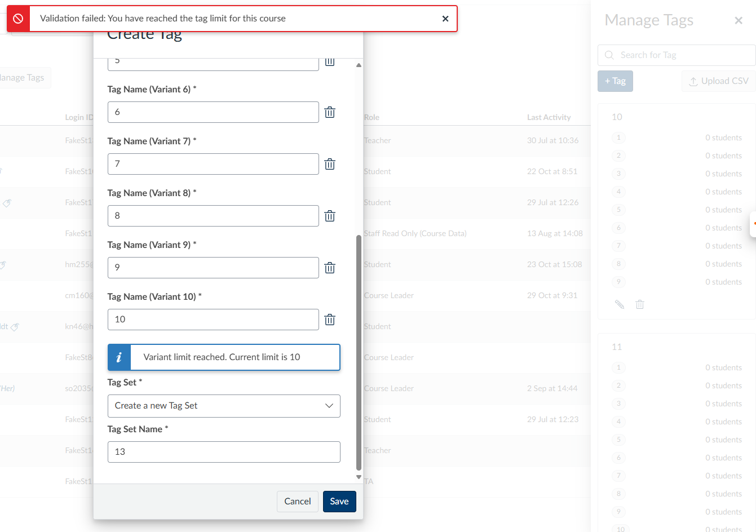Image resolution: width=756 pixels, height=532 pixels.
Task: Sort by Role column header
Action: 372,117
